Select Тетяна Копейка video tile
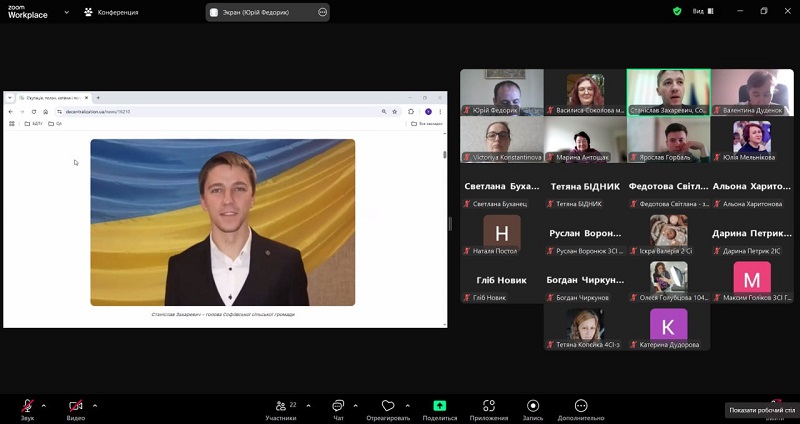The height and width of the screenshot is (424, 800). [x=585, y=327]
